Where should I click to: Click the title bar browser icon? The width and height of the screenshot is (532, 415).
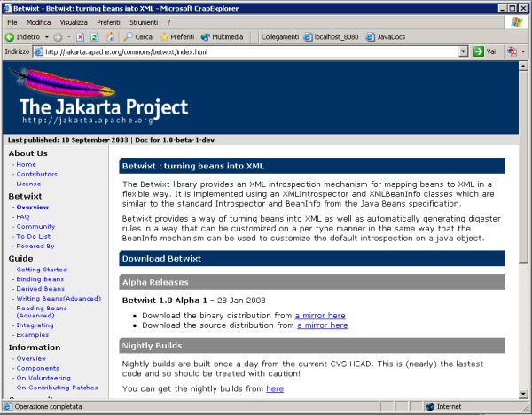(7, 8)
